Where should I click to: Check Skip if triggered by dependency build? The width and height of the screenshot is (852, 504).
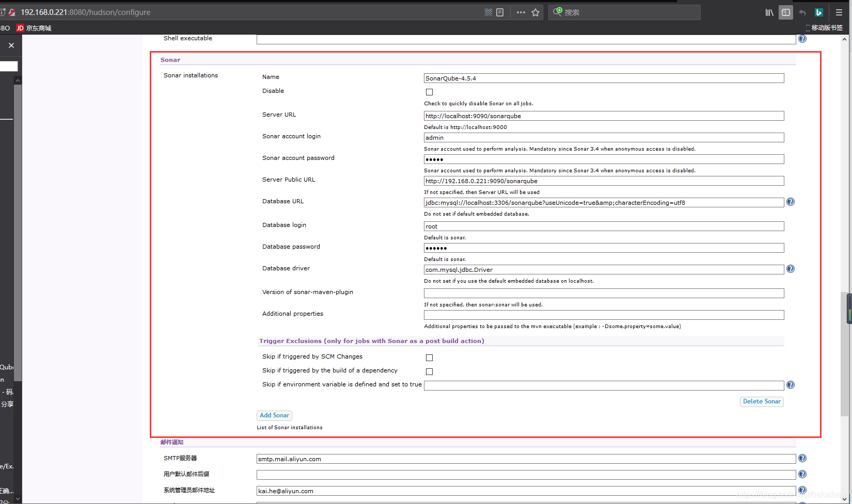coord(429,371)
